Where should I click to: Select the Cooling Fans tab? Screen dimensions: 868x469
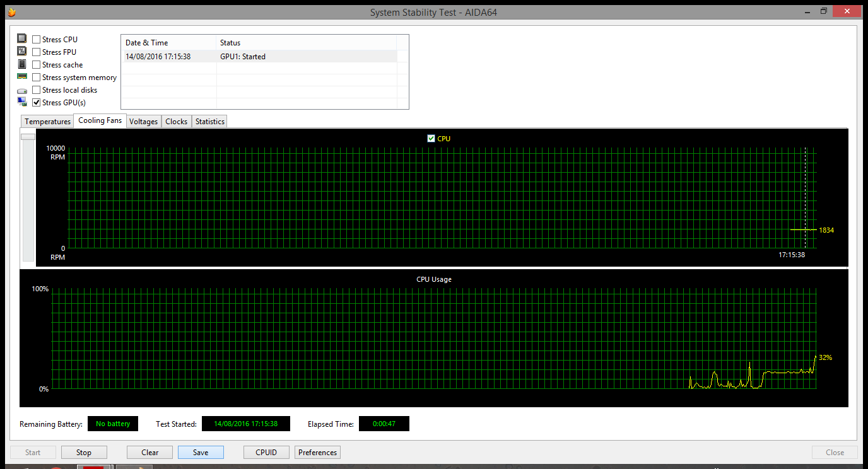coord(100,120)
